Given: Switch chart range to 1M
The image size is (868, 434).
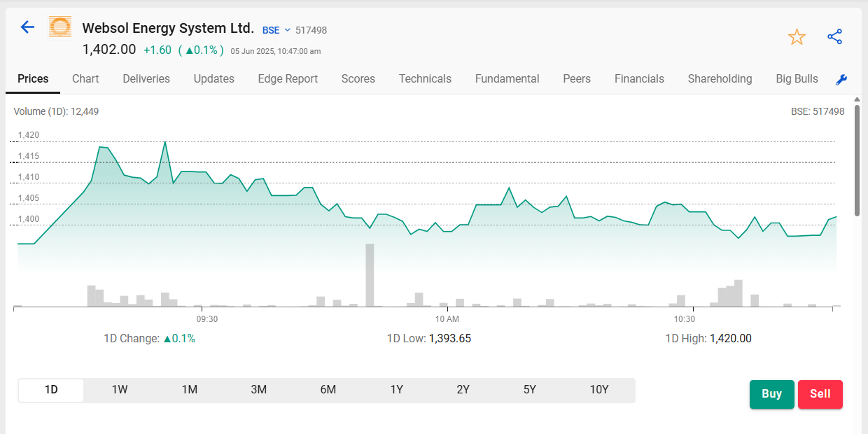Looking at the screenshot, I should (189, 390).
